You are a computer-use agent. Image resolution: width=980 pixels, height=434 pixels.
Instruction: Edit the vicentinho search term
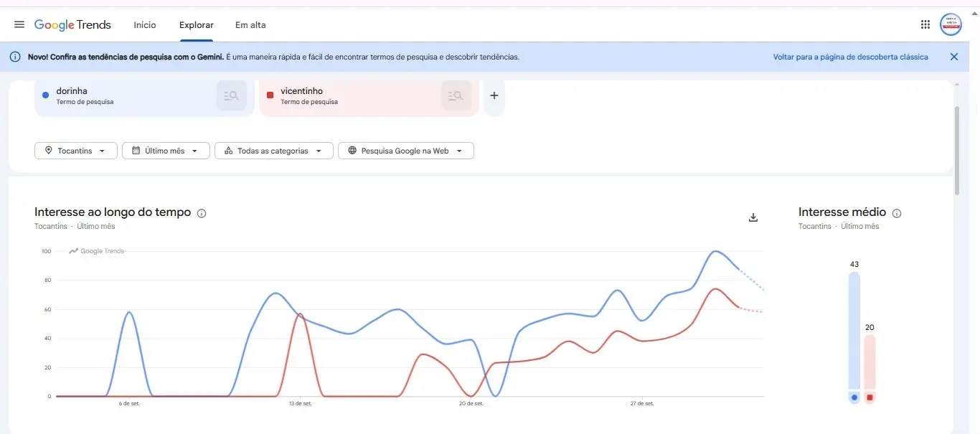tap(302, 91)
